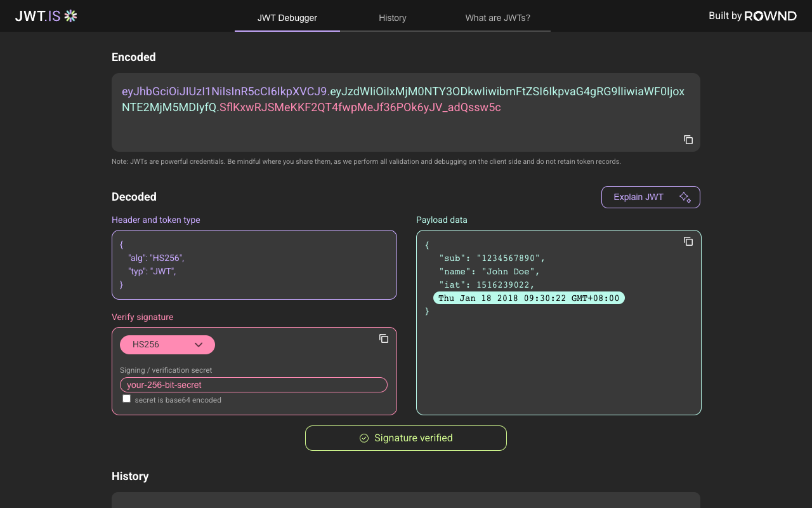Copy the verify signature section
Image resolution: width=812 pixels, height=508 pixels.
pyautogui.click(x=383, y=338)
